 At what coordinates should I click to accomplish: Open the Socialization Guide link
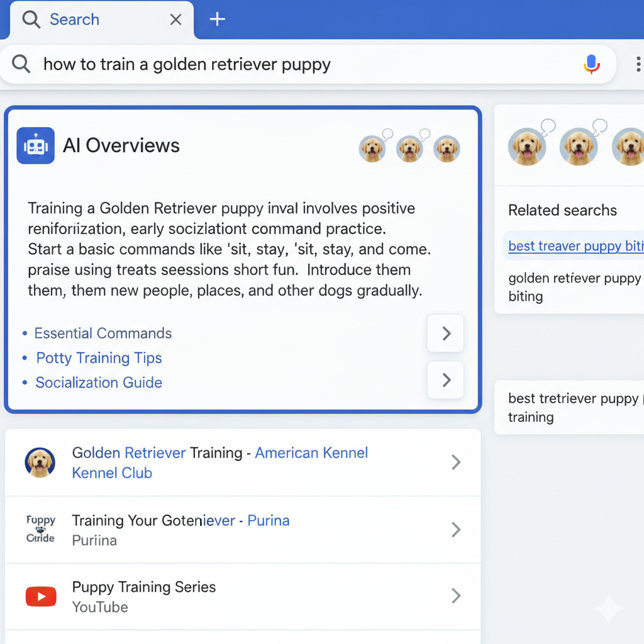99,382
